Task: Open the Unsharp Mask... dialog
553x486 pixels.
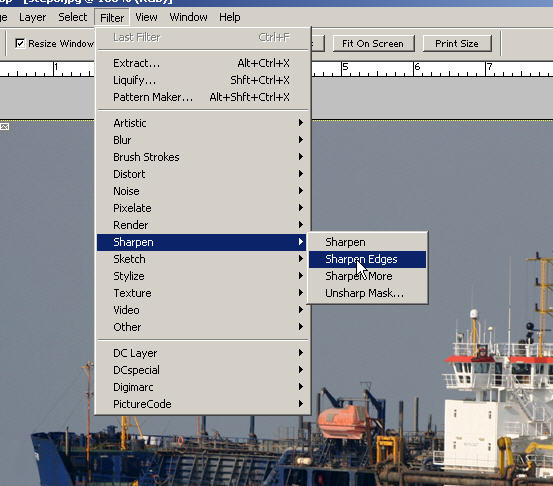Action: coord(367,293)
